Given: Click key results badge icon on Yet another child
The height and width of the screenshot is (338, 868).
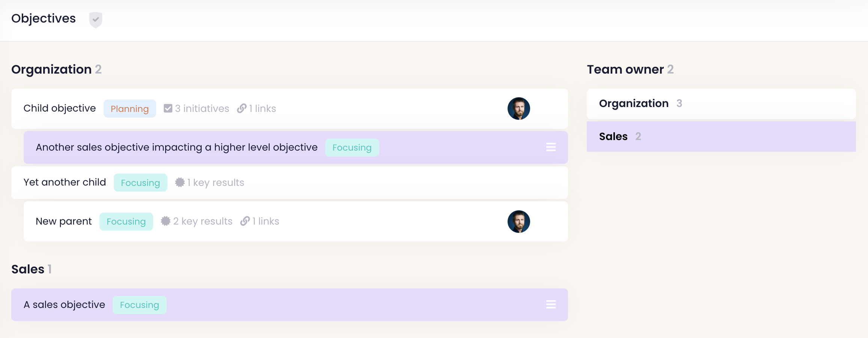Looking at the screenshot, I should [x=180, y=183].
